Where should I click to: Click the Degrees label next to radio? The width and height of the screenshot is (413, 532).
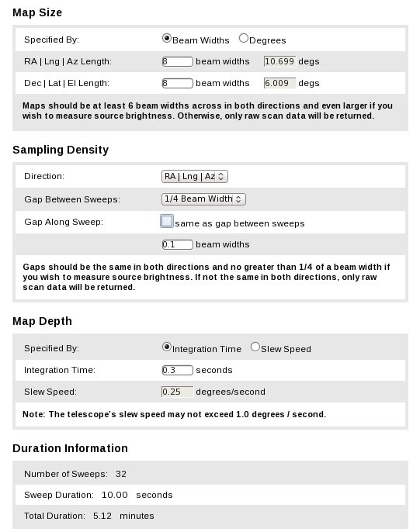(268, 40)
